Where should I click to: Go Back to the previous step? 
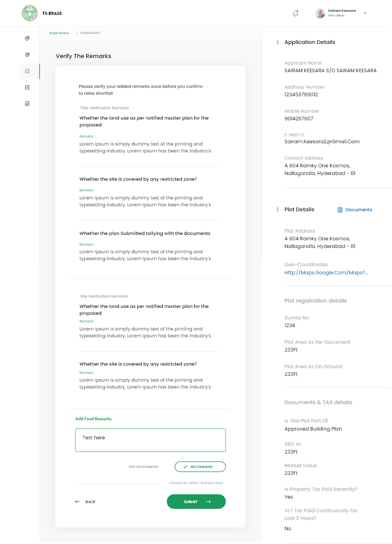tap(86, 502)
